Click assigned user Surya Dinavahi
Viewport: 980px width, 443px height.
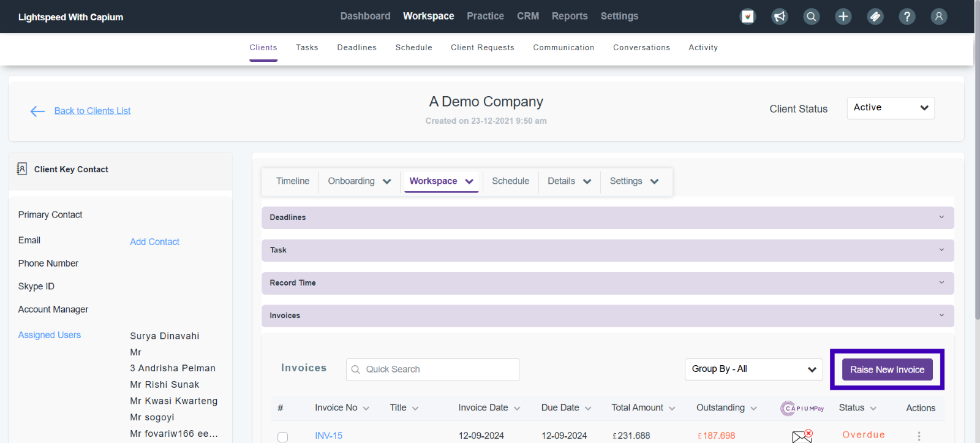(x=165, y=336)
